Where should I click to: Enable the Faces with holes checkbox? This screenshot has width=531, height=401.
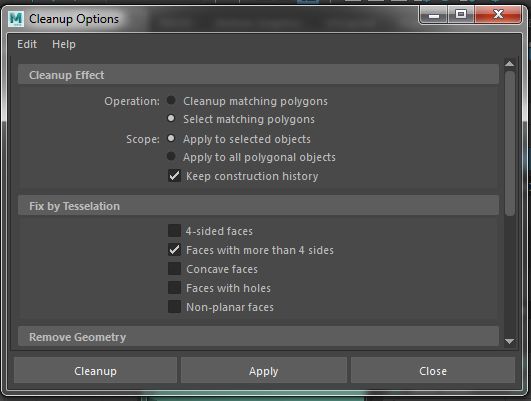(174, 288)
